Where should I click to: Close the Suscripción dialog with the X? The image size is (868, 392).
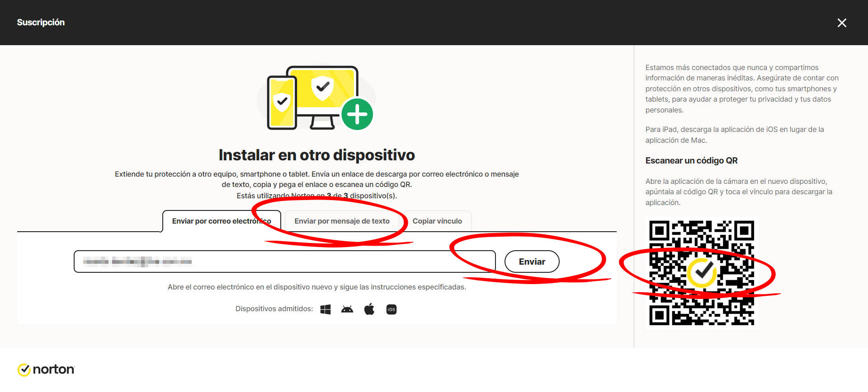tap(841, 23)
